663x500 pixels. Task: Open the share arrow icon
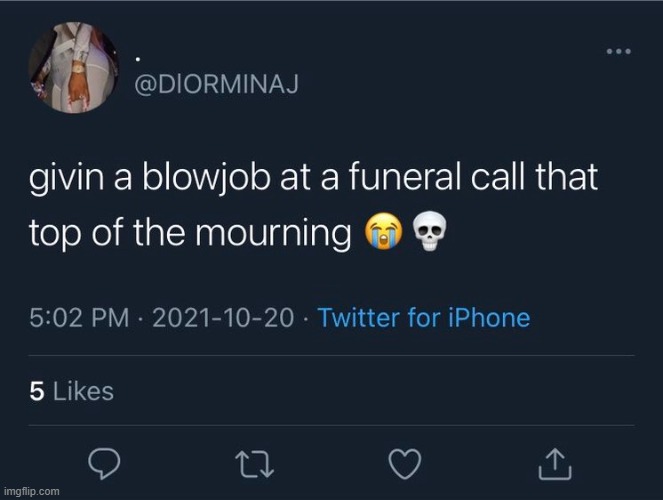coord(555,462)
